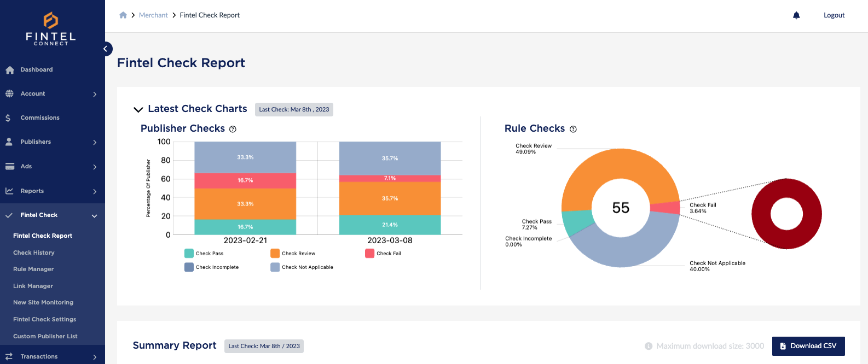Click the blue Check Not Applicable donut slice
Viewport: 868px width, 364px height.
[x=629, y=252]
